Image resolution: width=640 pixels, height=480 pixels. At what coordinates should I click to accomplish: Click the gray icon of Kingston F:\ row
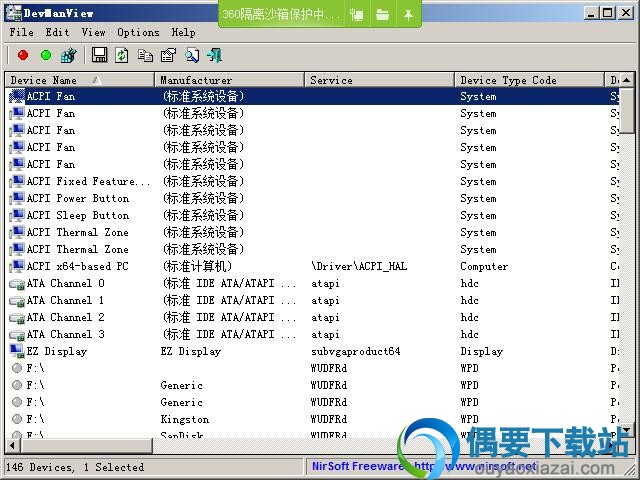point(17,419)
